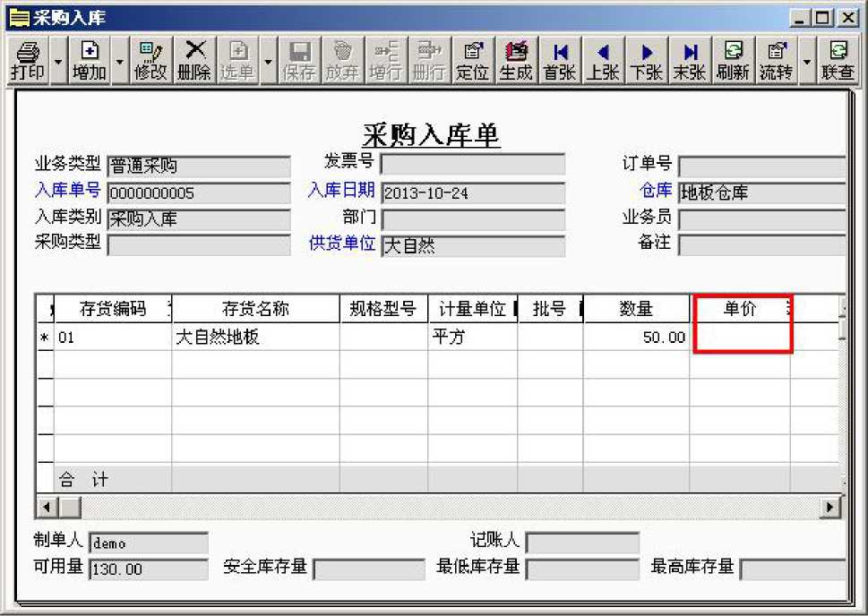Expand the dropdown arrow beside 增加
Screen dimensions: 868x616
119,60
